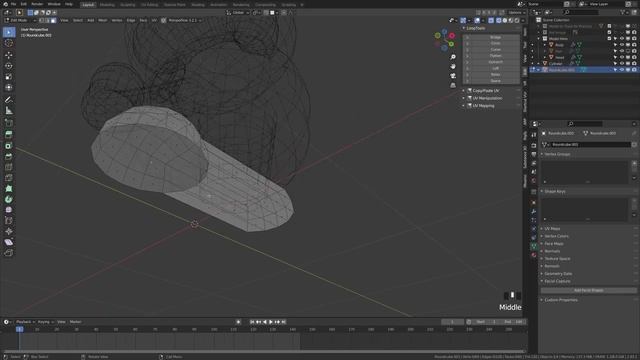This screenshot has width=640, height=360.
Task: Click the LoopTools Flatten button
Action: pos(495,56)
